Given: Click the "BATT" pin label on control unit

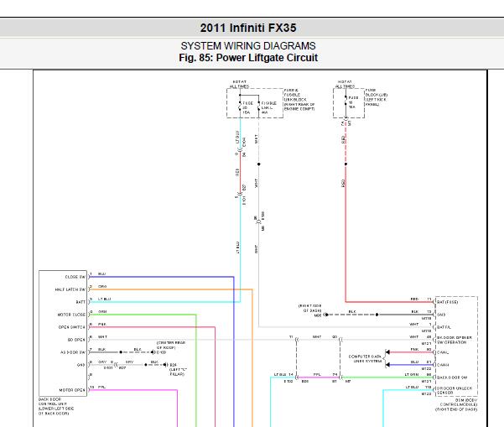Looking at the screenshot, I should (x=81, y=302).
